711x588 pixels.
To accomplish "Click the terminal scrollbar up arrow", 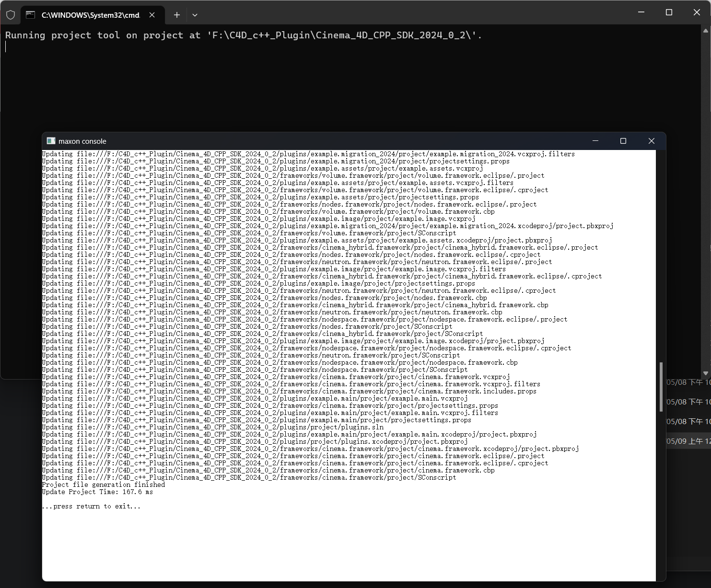I will (x=706, y=30).
